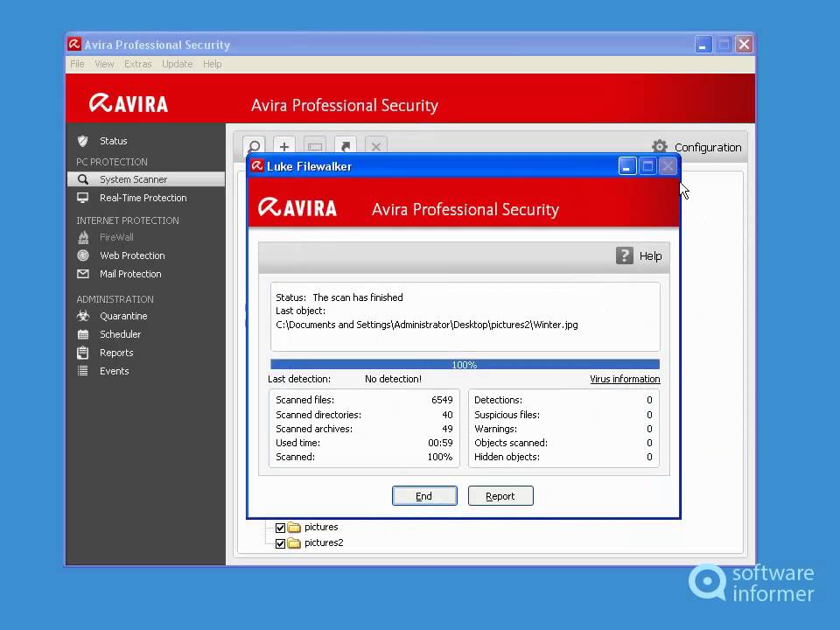This screenshot has width=840, height=630.
Task: Click the Used time value 00:59
Action: (440, 443)
